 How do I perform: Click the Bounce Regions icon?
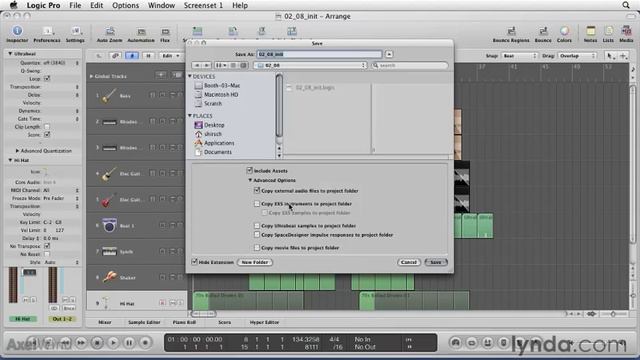(x=511, y=31)
